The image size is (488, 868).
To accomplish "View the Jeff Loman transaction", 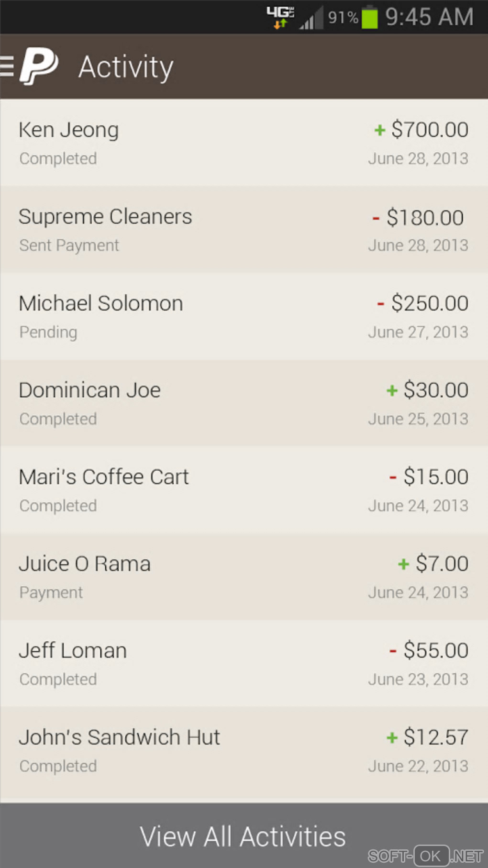I will point(244,664).
